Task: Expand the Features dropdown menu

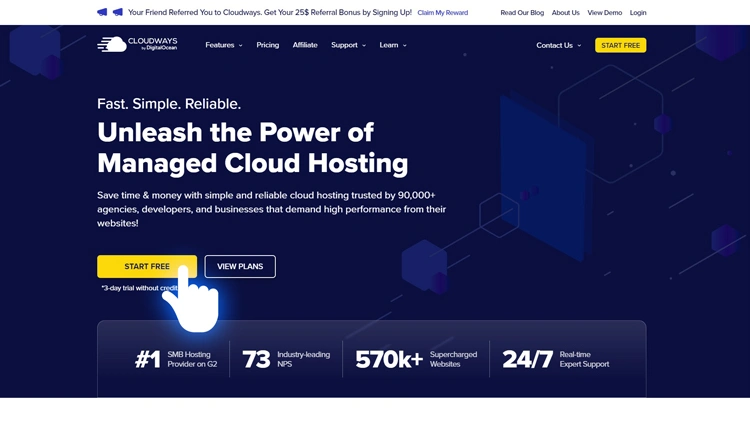Action: click(224, 45)
